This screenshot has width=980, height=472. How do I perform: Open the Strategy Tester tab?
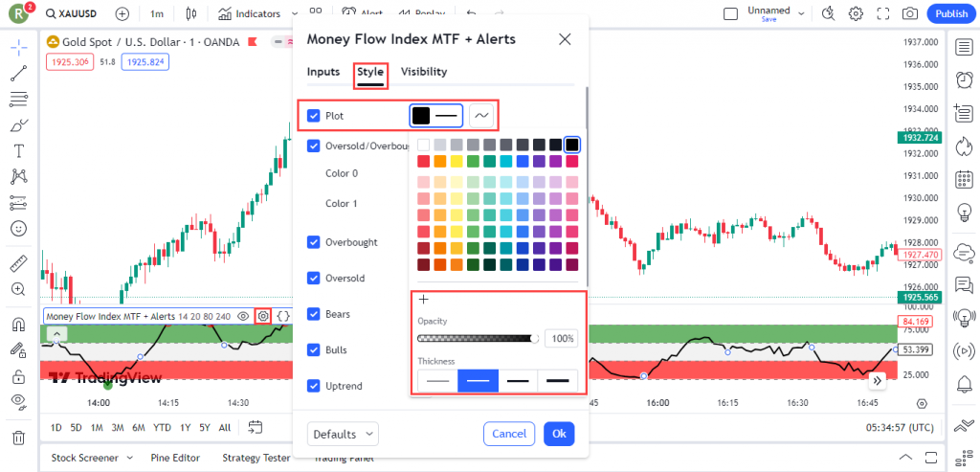(x=256, y=458)
